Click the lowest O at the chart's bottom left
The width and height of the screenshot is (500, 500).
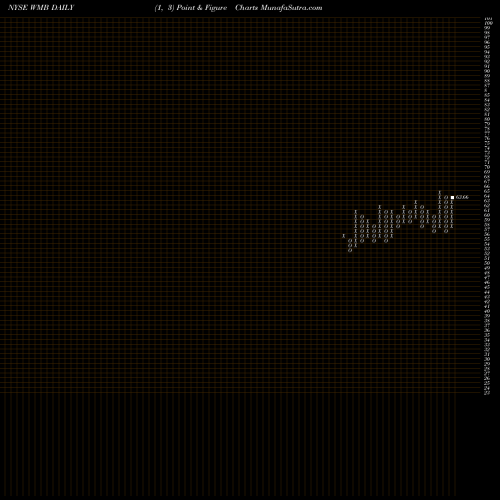click(x=350, y=250)
